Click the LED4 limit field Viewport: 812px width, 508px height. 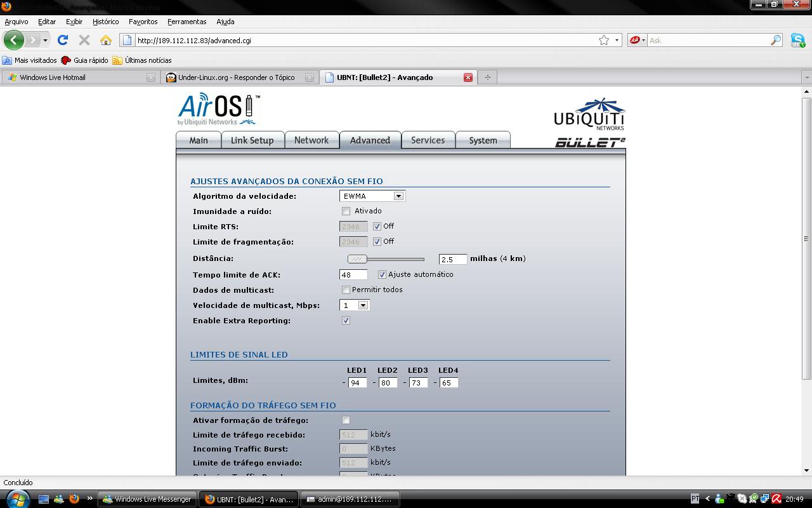point(449,383)
